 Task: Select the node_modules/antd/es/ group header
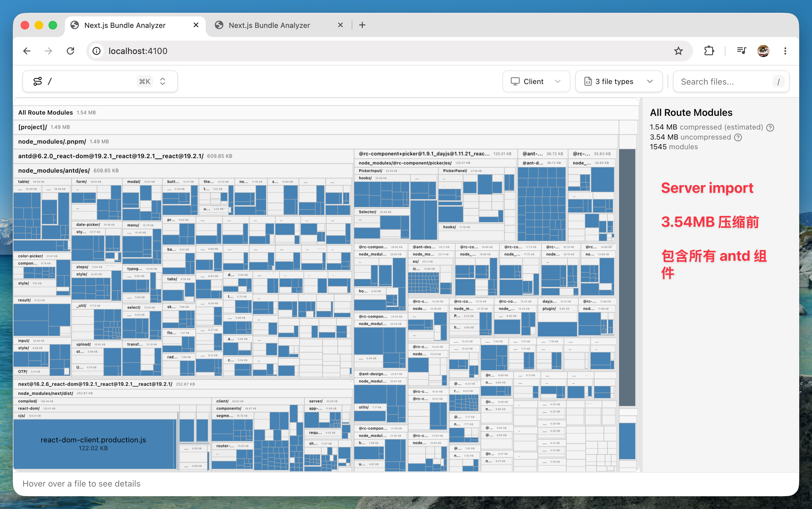click(183, 171)
